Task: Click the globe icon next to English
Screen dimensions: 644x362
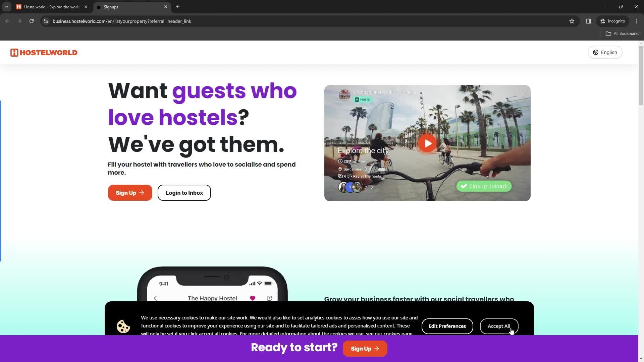Action: click(595, 52)
